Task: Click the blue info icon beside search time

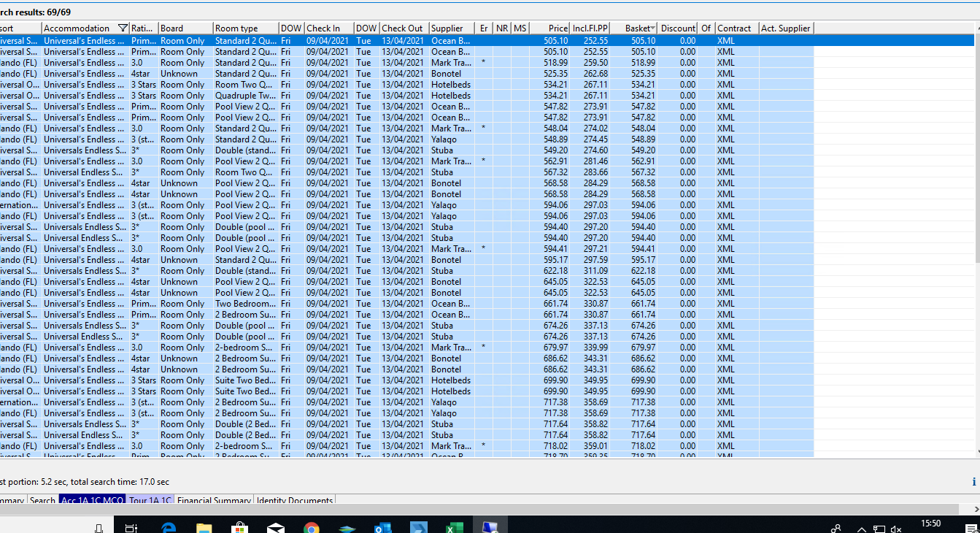Action: click(974, 482)
